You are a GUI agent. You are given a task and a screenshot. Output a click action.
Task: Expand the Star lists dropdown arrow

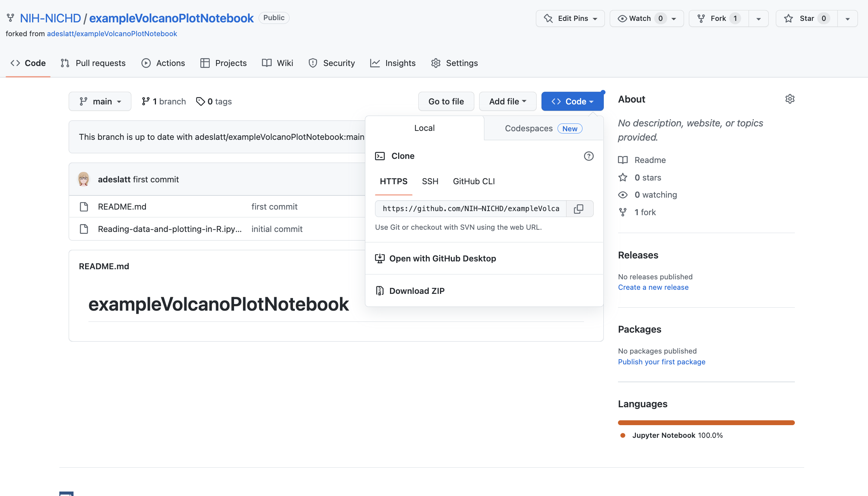[847, 19]
